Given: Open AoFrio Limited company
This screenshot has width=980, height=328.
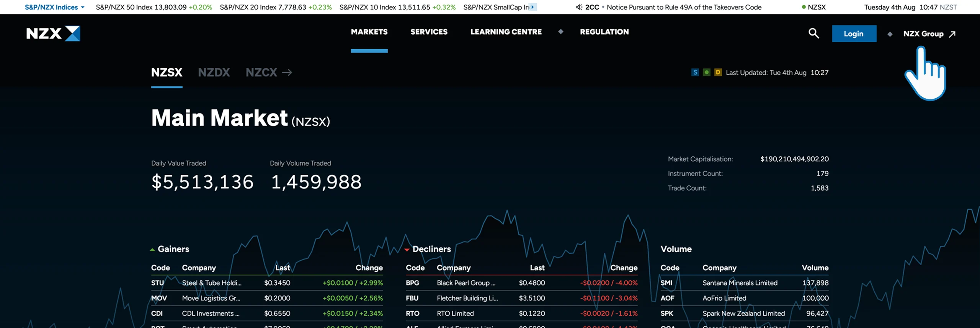Looking at the screenshot, I should 724,298.
